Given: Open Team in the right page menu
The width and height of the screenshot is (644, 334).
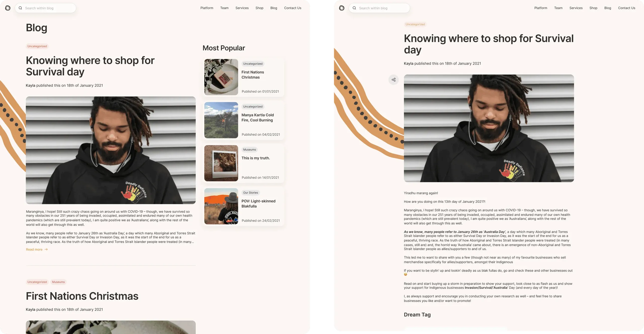Looking at the screenshot, I should [558, 8].
